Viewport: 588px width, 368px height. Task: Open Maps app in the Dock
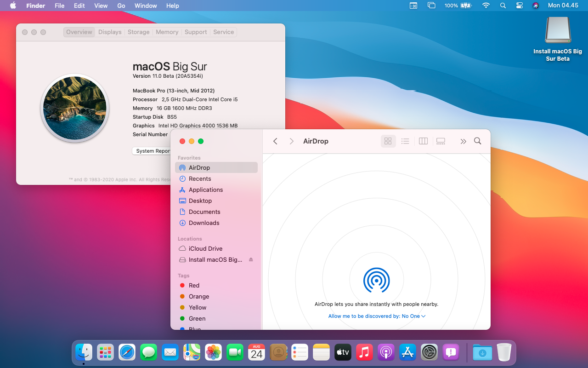click(x=192, y=352)
